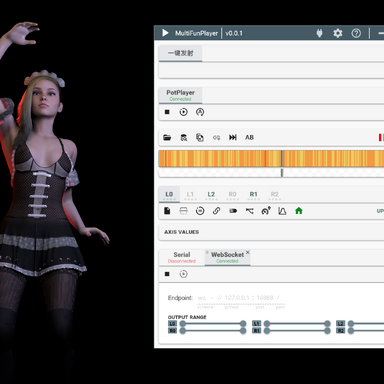Click the L1 output range slider left handle
The height and width of the screenshot is (384, 384).
[267, 323]
